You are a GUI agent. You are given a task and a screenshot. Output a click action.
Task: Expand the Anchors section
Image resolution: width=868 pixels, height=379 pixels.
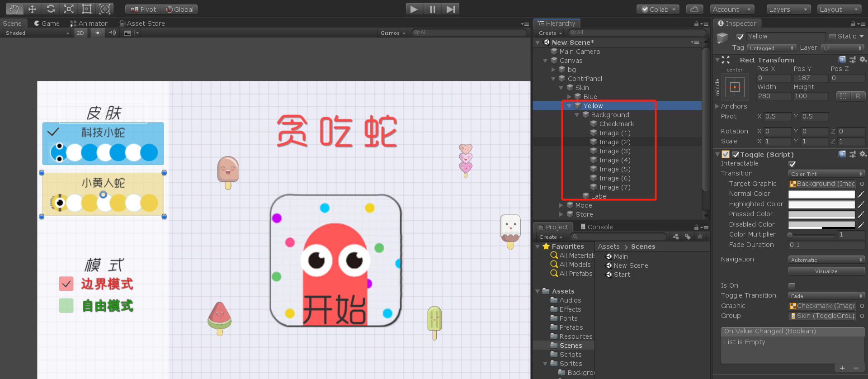click(x=717, y=106)
